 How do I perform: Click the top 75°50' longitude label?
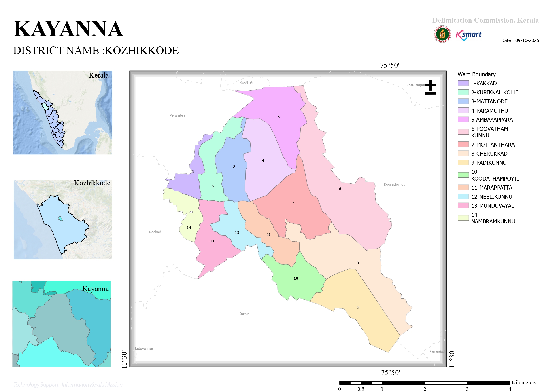(x=390, y=65)
